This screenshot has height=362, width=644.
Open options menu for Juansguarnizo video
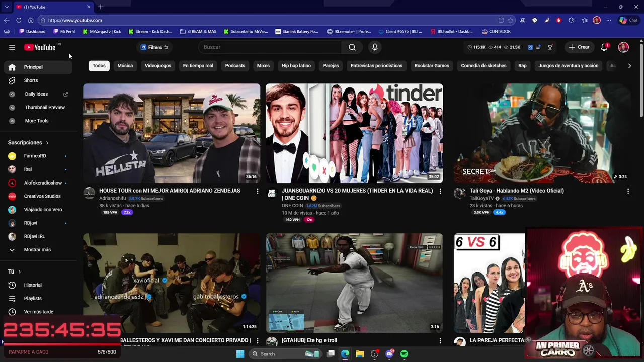coord(440,191)
